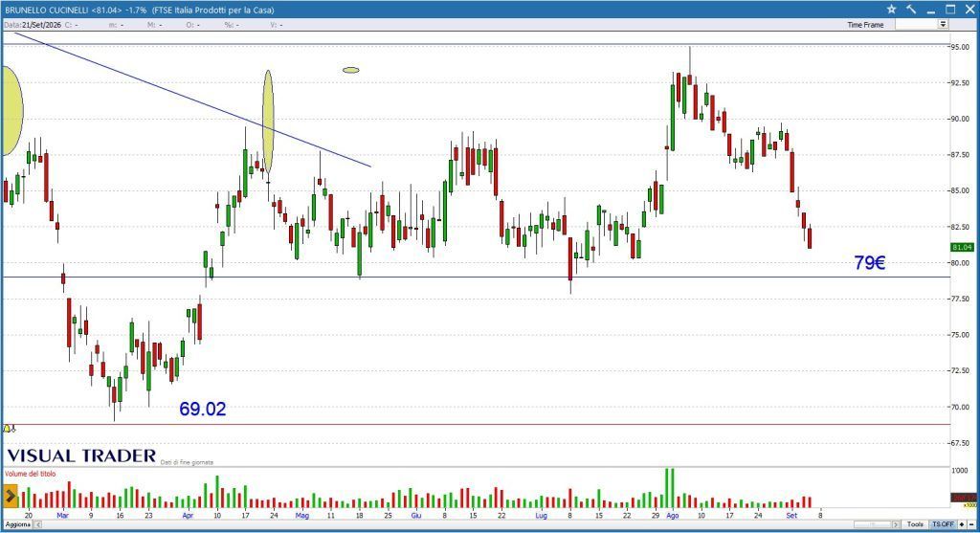Click the Volume del titolo label
The width and height of the screenshot is (980, 533).
(x=30, y=474)
